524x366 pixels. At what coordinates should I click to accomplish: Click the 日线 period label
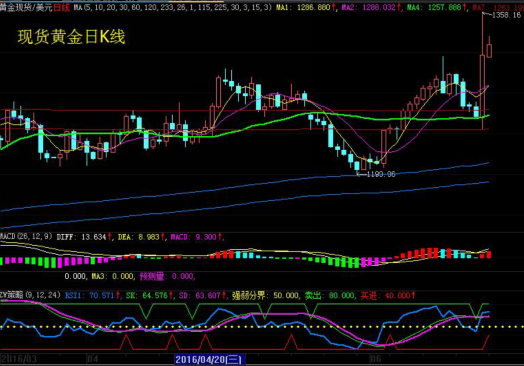point(61,7)
